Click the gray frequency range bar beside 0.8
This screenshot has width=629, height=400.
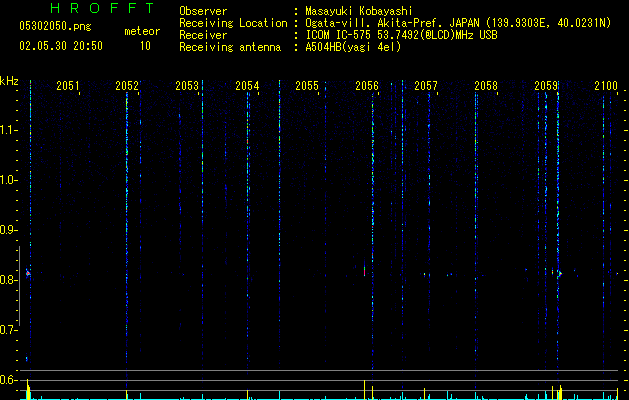click(x=20, y=286)
